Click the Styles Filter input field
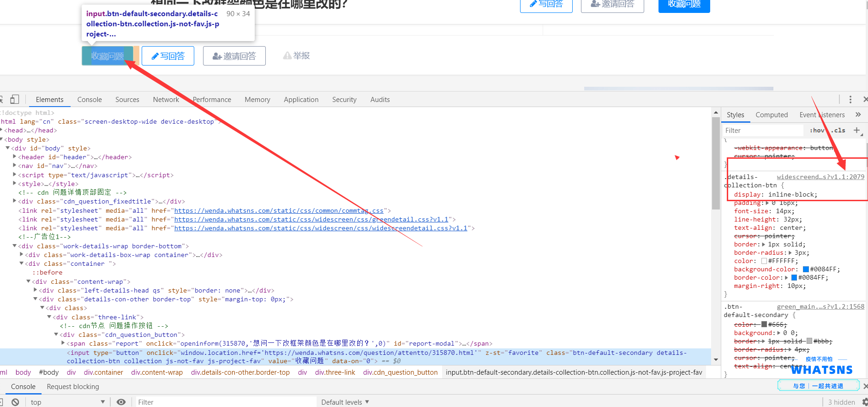Screen dimensions: 868x407 762,131
